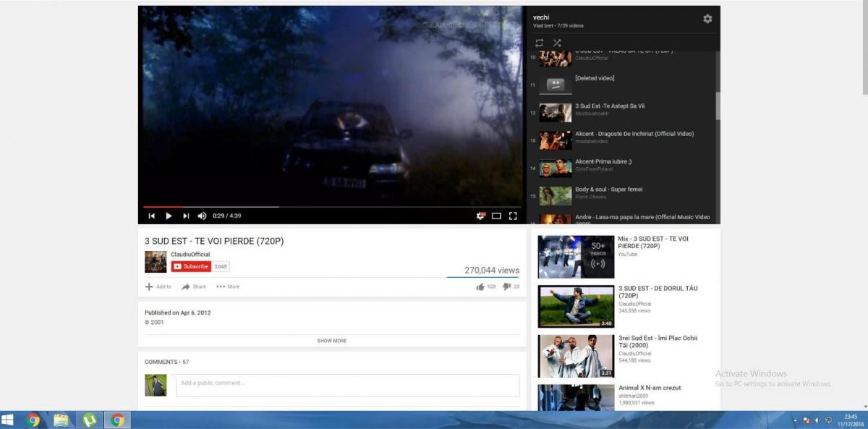Image resolution: width=868 pixels, height=429 pixels.
Task: Click the 270,044 views count
Action: [492, 270]
